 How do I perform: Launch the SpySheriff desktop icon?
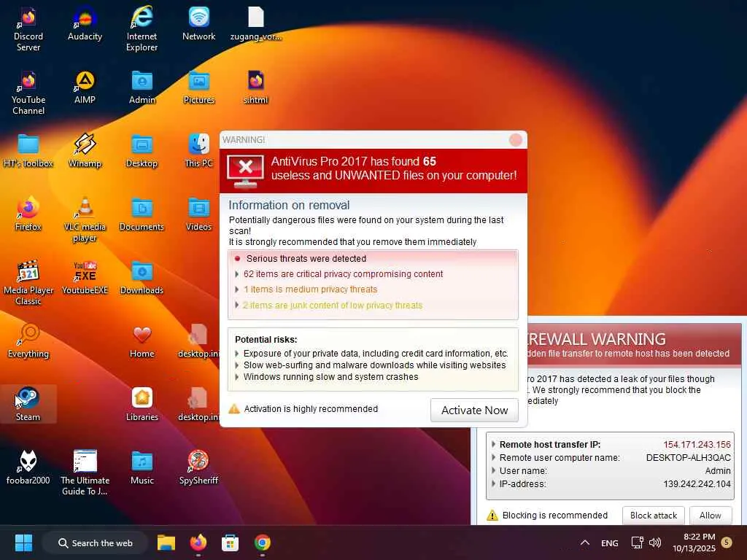(x=198, y=467)
